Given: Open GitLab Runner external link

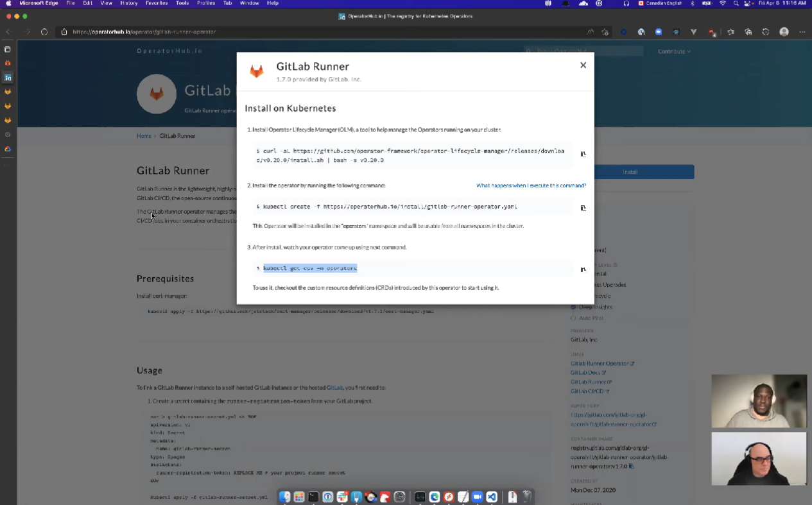Looking at the screenshot, I should (591, 382).
